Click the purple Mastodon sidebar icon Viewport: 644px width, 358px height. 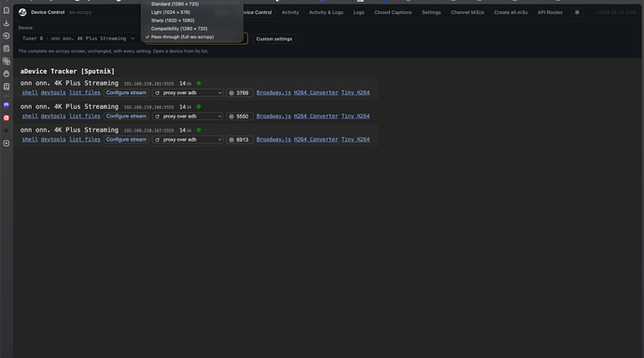7,105
